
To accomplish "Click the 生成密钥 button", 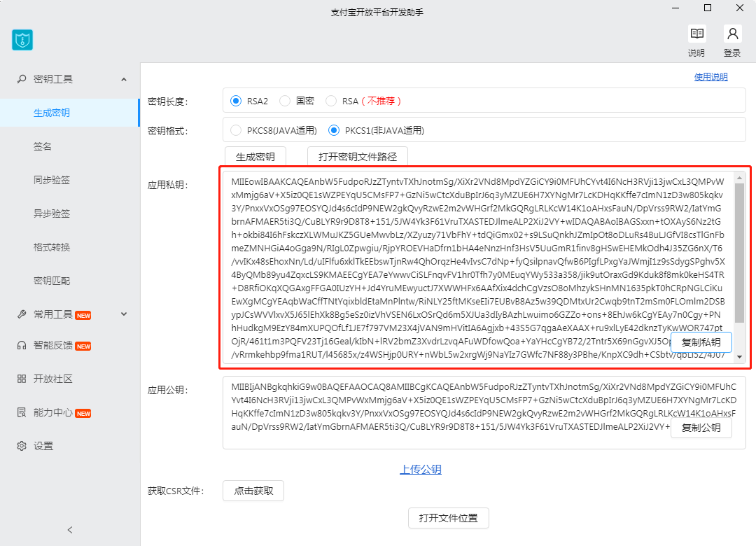I will pos(255,156).
